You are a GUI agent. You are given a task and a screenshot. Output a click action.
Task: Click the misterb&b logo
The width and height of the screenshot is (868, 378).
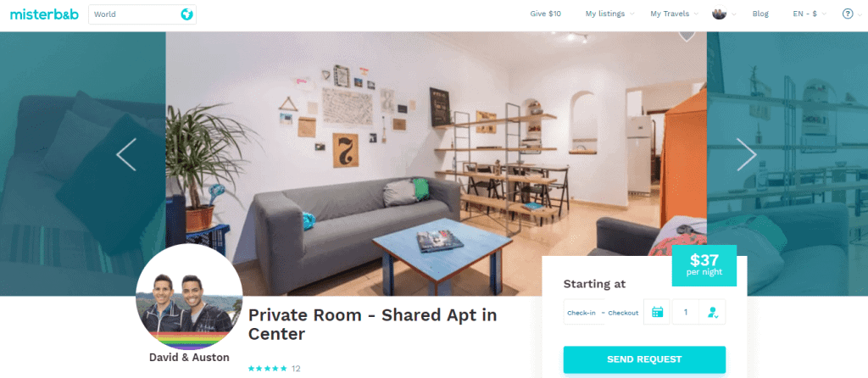[44, 14]
